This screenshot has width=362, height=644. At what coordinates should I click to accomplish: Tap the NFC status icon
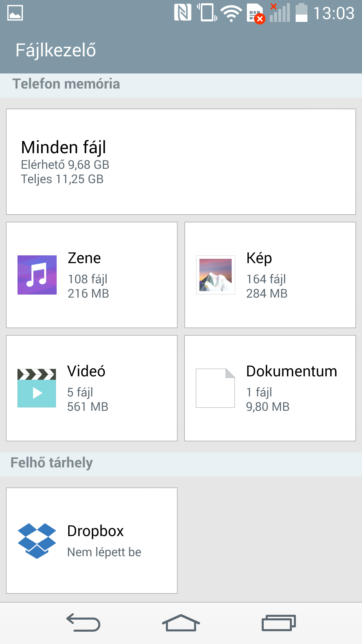pos(183,13)
